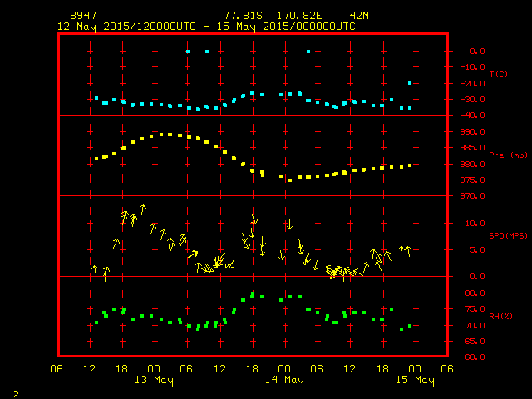Select the 13 May date label
The width and height of the screenshot is (532, 399).
click(154, 381)
